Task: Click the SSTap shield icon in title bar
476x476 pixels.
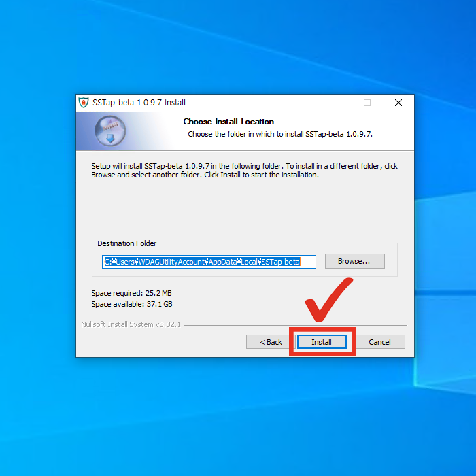Action: point(84,103)
